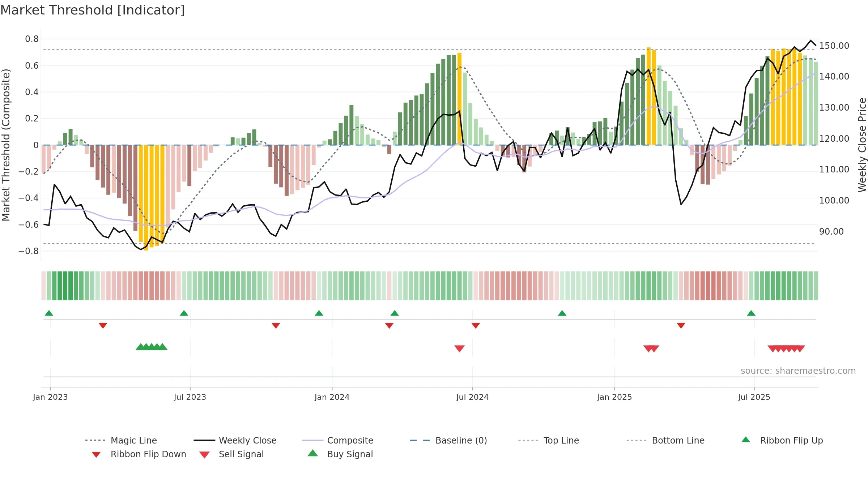This screenshot has height=488, width=868.
Task: Click the Jan 2025 x-axis label
Action: [614, 397]
